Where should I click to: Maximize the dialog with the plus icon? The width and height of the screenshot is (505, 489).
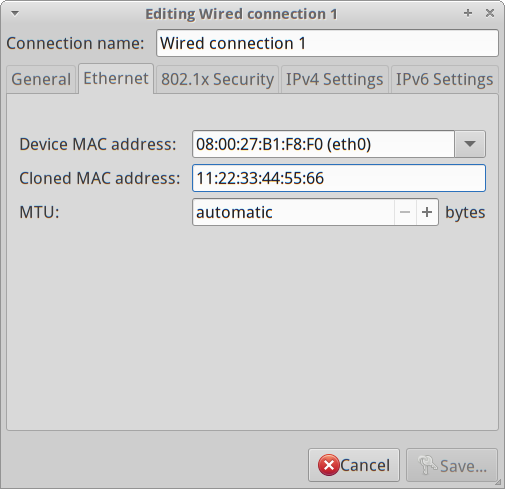[x=468, y=13]
